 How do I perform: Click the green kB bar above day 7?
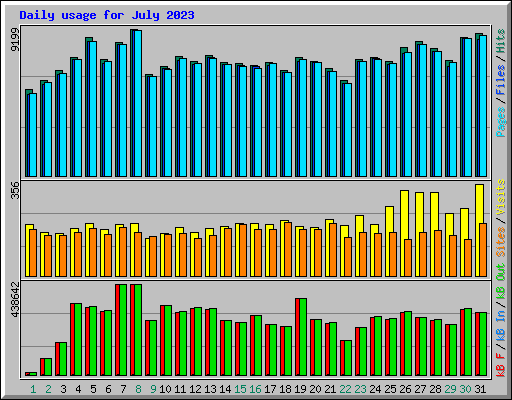tap(123, 330)
